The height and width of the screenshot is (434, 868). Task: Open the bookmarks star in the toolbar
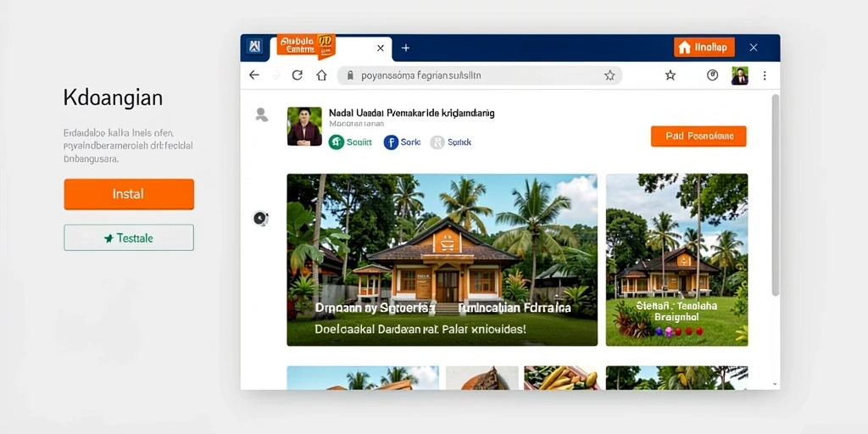click(670, 75)
